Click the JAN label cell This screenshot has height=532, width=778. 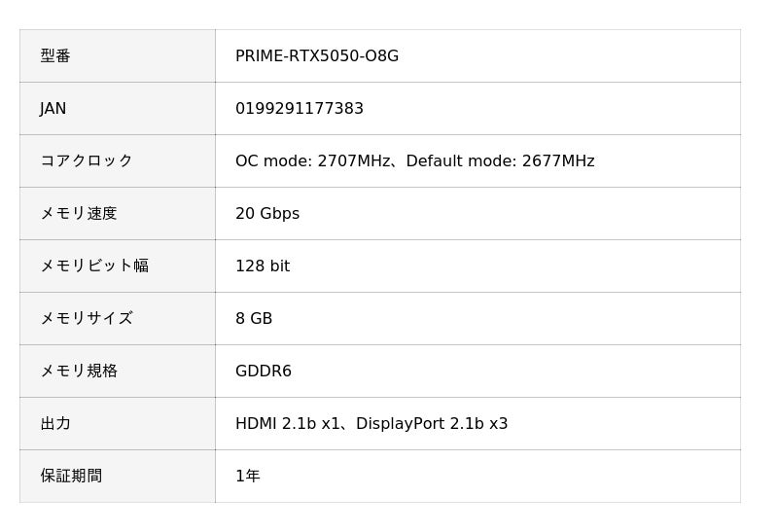coord(53,109)
